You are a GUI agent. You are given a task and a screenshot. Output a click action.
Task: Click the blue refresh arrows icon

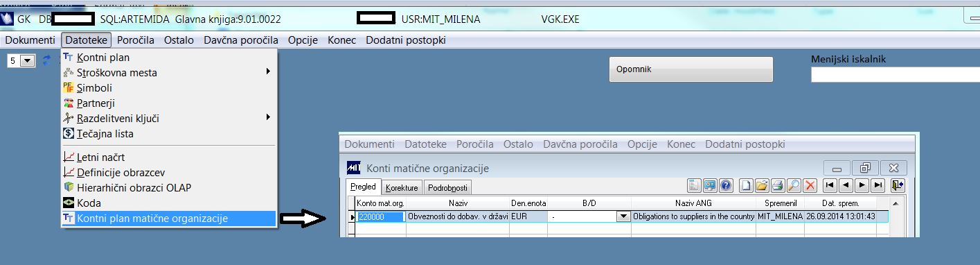pyautogui.click(x=47, y=60)
